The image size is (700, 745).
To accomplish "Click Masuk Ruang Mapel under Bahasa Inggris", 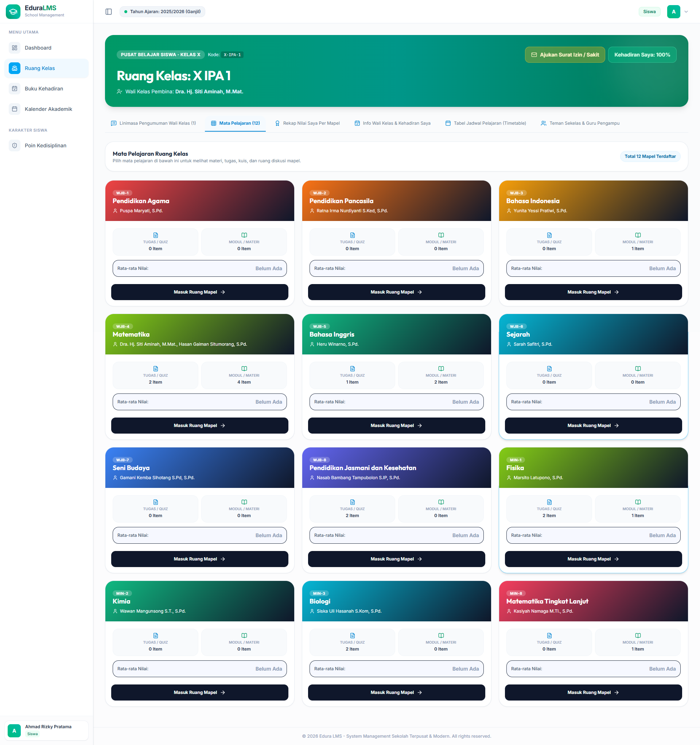I will (396, 425).
